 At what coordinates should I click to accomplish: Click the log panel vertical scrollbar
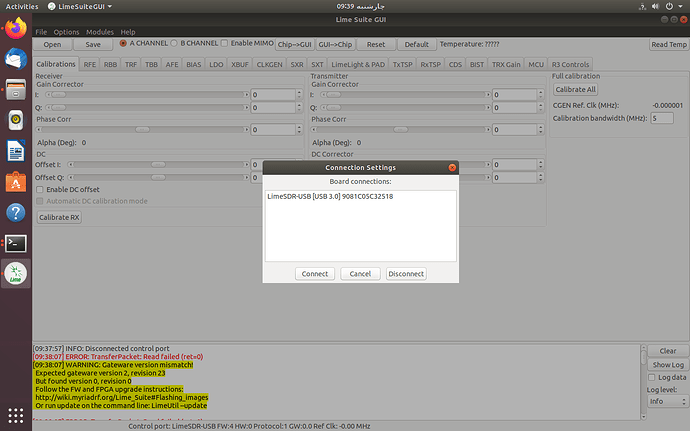643,382
